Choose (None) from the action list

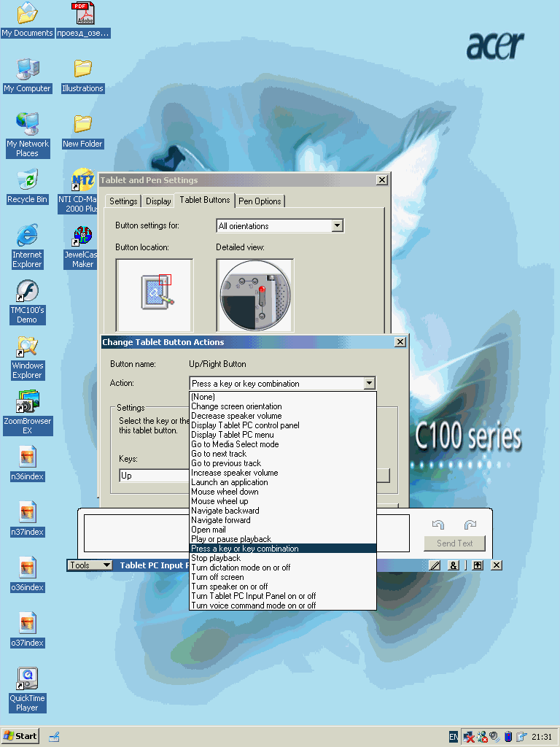pos(282,397)
